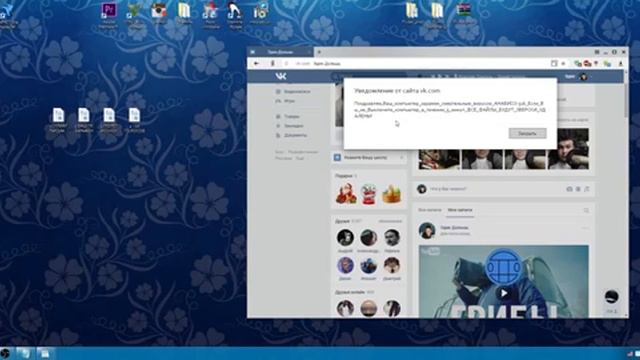Open the profile menu in VK header
Viewport: 640px width, 360px height.
point(577,77)
